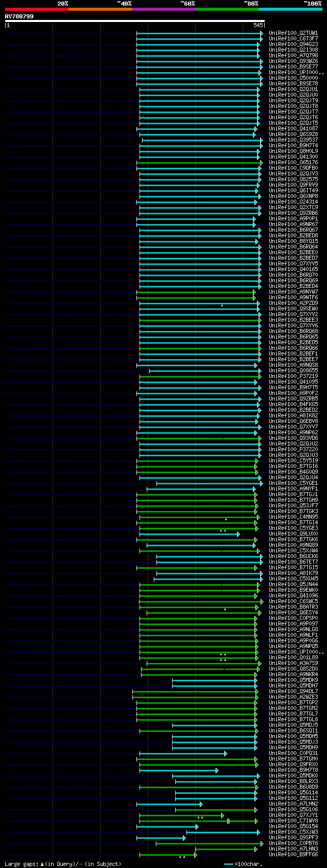Click hit label UniRef100_Q40165
Screen dimensions: 327x868
point(293,269)
